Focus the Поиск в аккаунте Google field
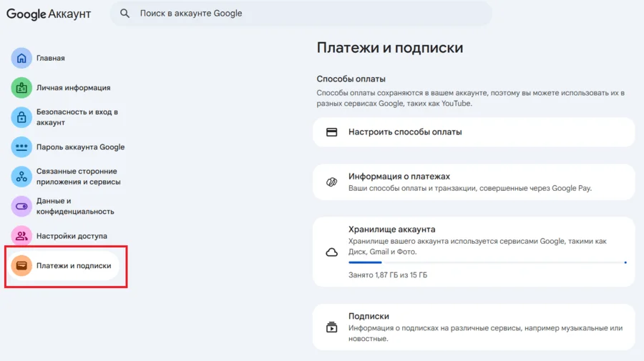 coord(301,14)
